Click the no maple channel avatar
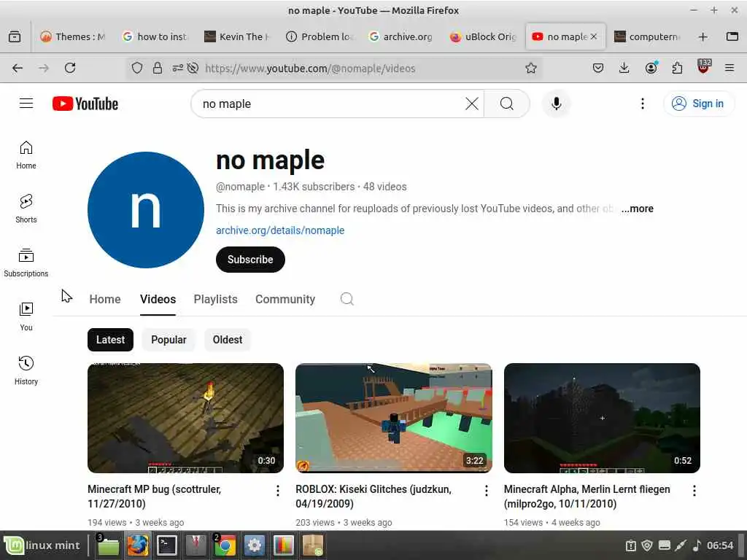This screenshot has height=560, width=747. (146, 210)
